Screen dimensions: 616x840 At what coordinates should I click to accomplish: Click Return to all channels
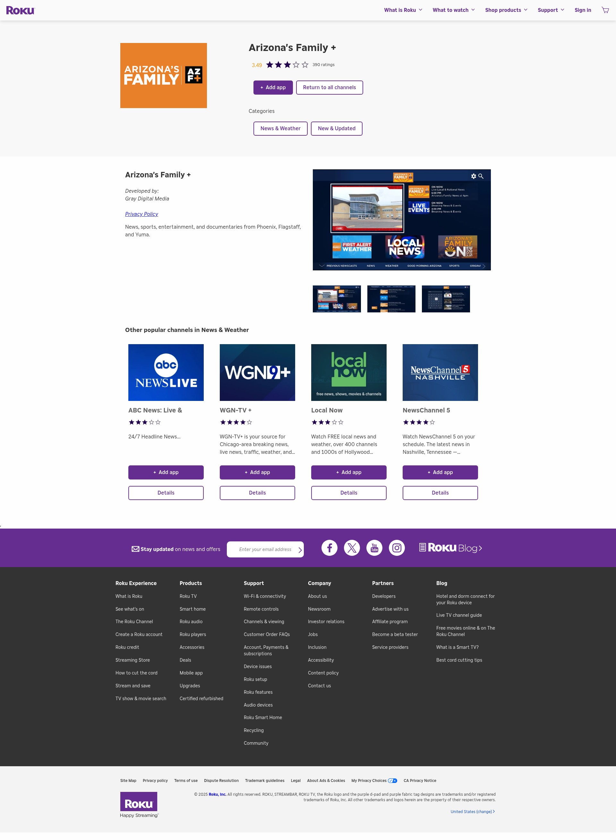329,88
